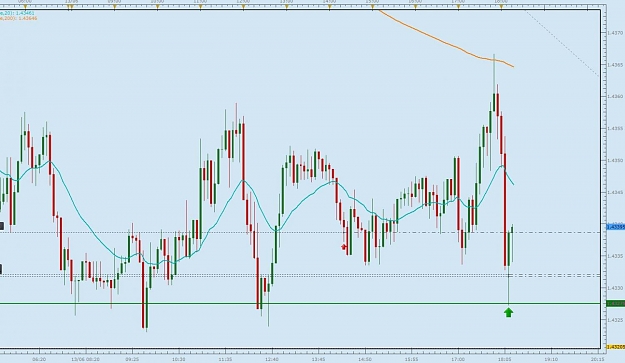This screenshot has width=625, height=363.
Task: Click the 1.4345 price axis label
Action: click(615, 192)
